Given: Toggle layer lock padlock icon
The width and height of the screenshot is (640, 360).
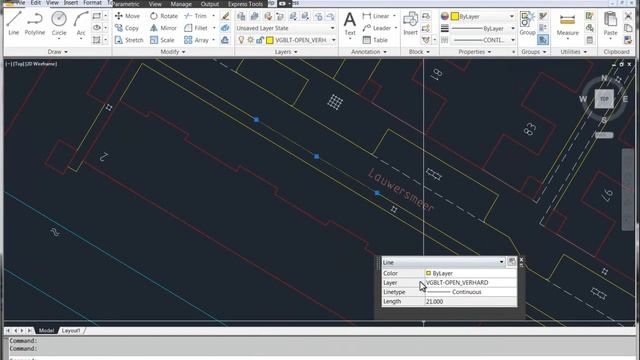Looking at the screenshot, I should (260, 40).
